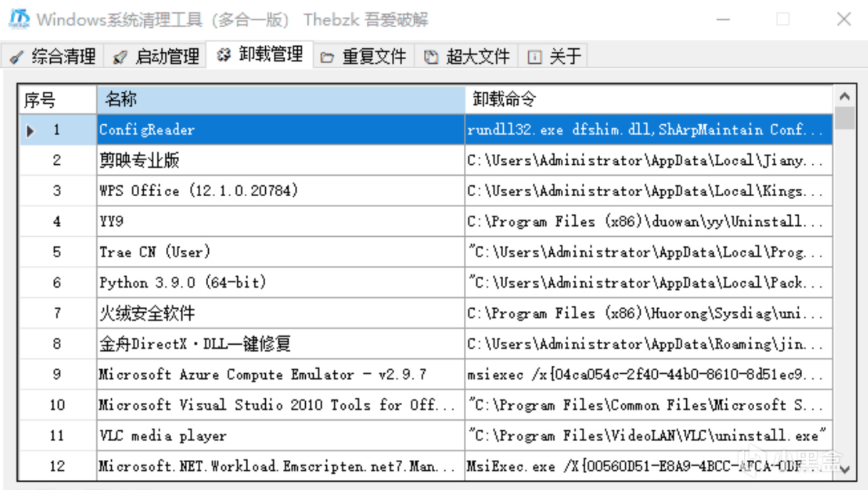868x490 pixels.
Task: Click the Local\Prog... uninstall command
Action: coord(649,252)
